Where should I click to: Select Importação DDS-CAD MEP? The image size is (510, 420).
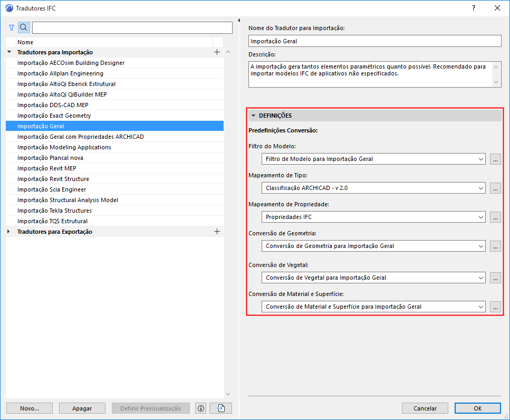click(114, 105)
